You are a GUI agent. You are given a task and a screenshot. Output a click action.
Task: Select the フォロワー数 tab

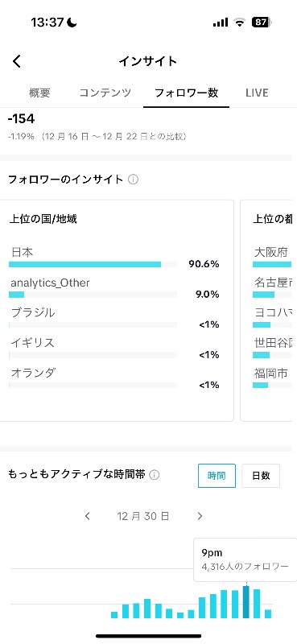pos(186,93)
